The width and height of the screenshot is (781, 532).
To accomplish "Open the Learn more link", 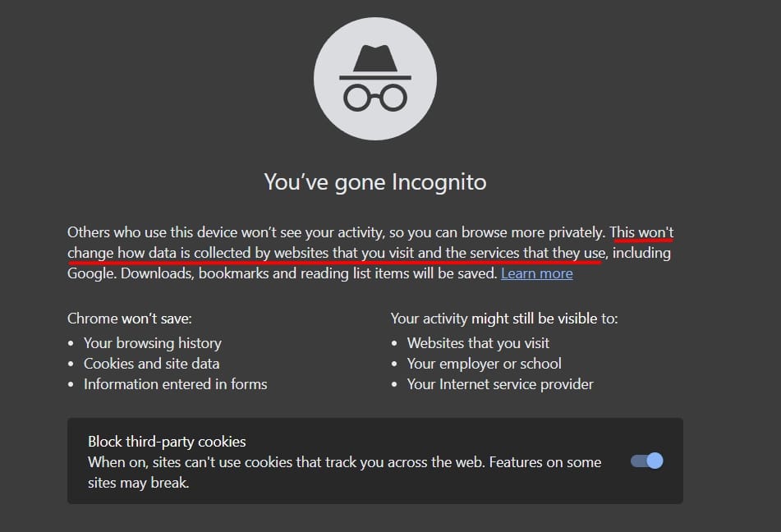I will coord(536,273).
